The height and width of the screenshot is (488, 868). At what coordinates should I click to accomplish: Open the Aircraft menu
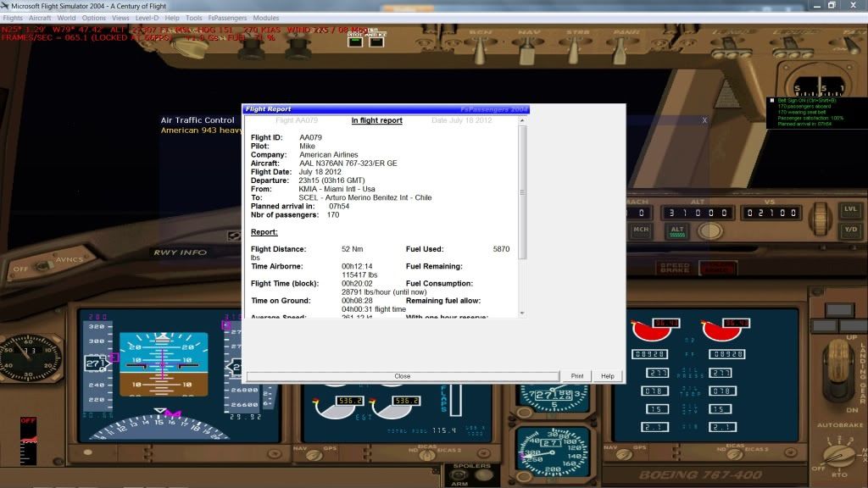(x=40, y=18)
